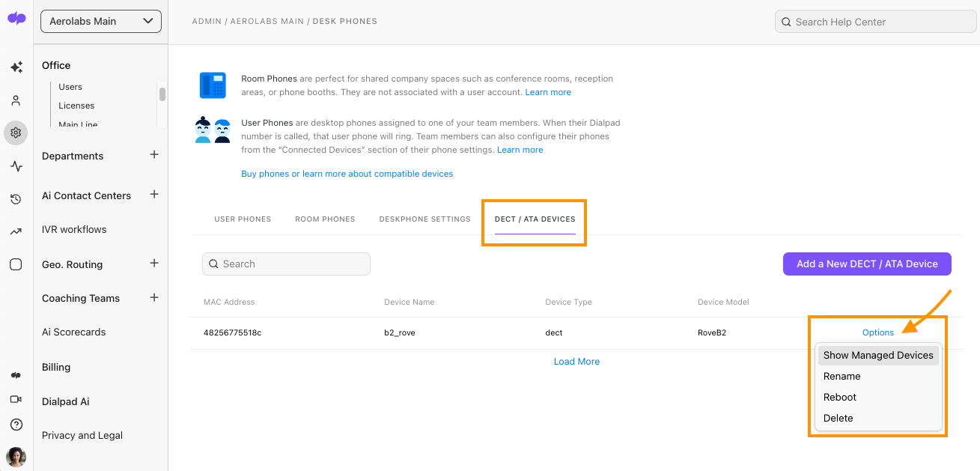The width and height of the screenshot is (980, 471).
Task: Switch to the Deskphone Settings tab
Action: coord(425,219)
